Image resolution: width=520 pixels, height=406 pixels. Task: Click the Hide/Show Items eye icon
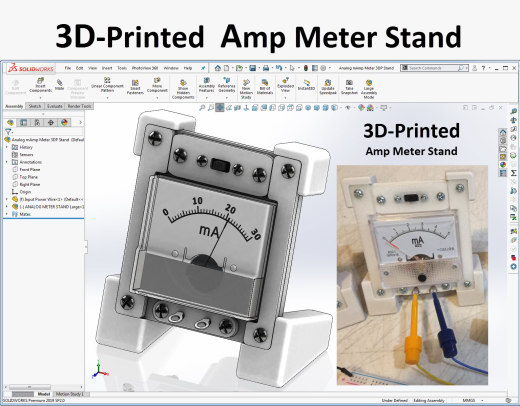point(348,108)
